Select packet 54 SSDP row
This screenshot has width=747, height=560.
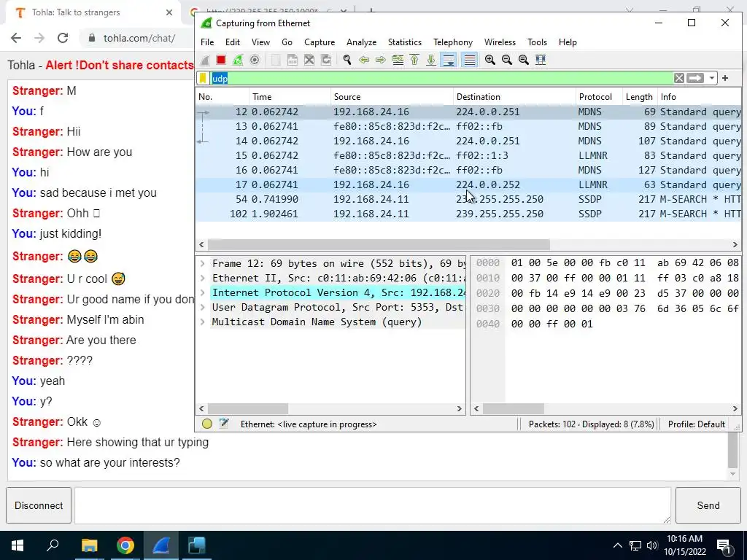(468, 199)
